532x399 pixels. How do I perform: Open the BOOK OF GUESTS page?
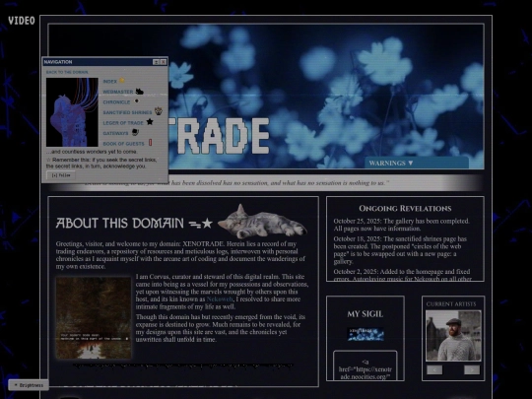(x=124, y=144)
